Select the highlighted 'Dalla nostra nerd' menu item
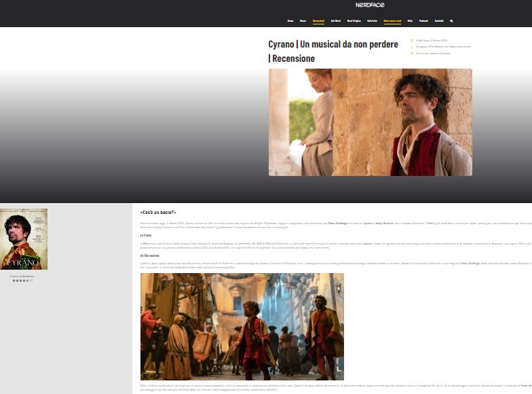 (x=392, y=20)
